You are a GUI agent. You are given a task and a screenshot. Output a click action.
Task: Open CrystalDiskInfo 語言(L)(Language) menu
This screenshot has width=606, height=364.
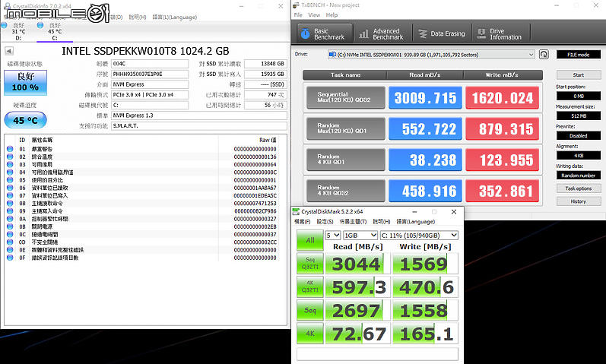tap(175, 17)
